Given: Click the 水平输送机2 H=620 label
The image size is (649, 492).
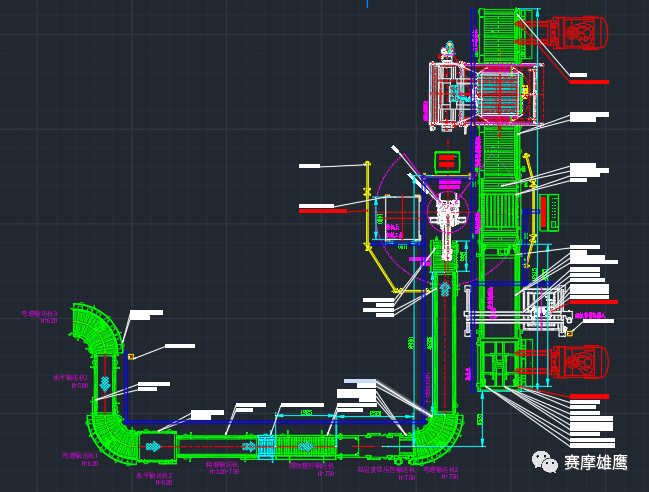Looking at the screenshot, I should 154,479.
